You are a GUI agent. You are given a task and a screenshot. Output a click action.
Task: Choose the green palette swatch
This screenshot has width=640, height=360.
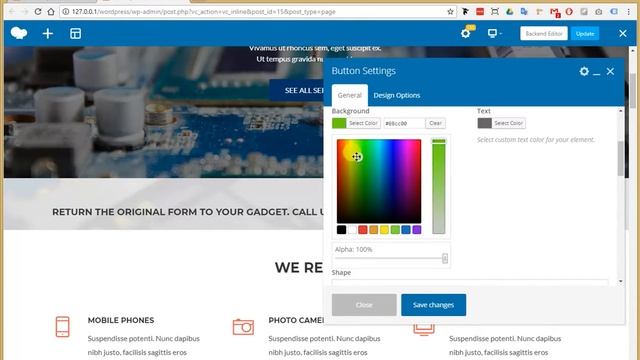click(395, 230)
